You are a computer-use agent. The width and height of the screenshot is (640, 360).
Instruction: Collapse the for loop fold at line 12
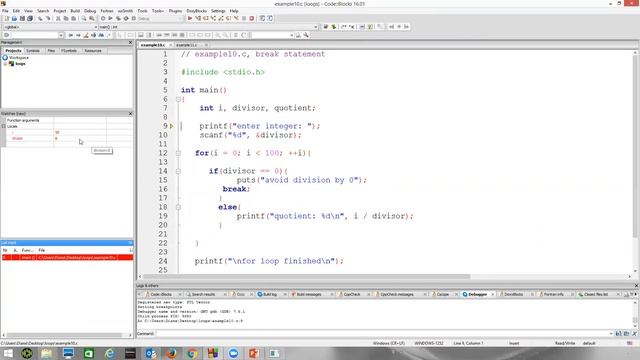178,153
